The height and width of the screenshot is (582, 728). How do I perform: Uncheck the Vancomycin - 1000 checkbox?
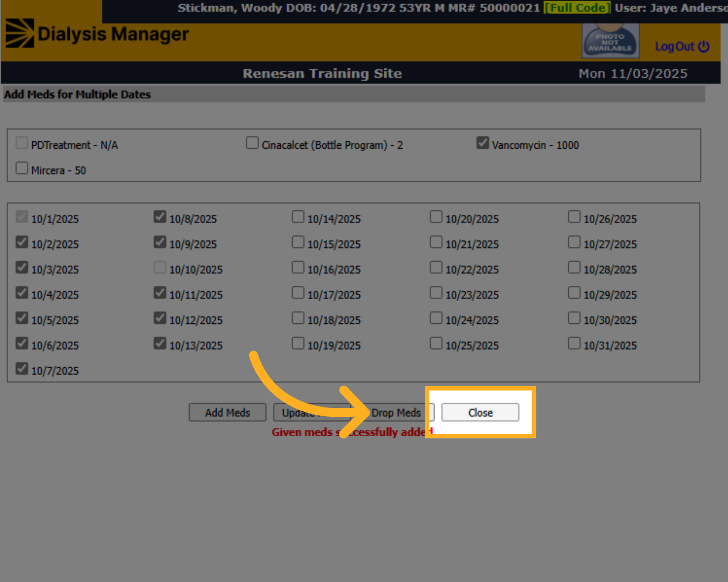(483, 143)
